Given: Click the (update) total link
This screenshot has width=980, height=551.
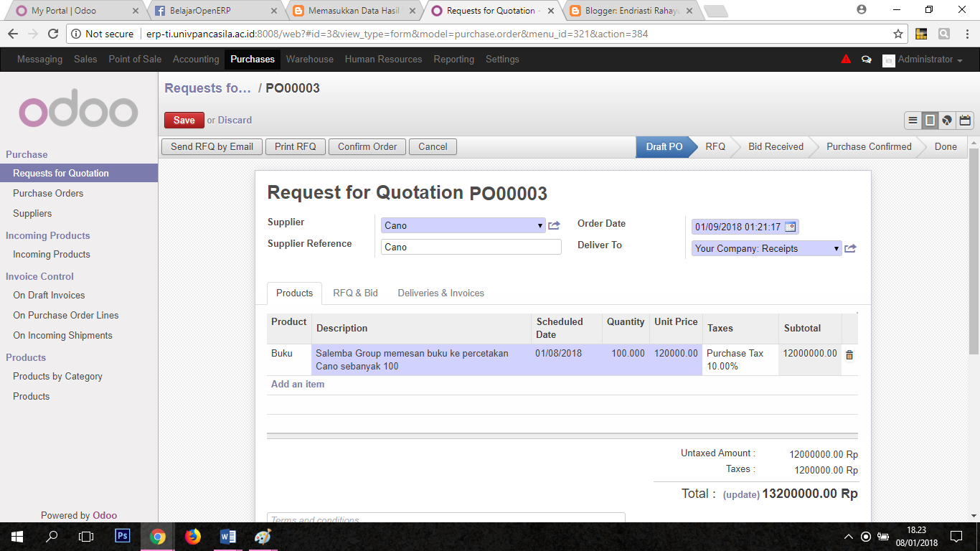Looking at the screenshot, I should click(x=741, y=495).
